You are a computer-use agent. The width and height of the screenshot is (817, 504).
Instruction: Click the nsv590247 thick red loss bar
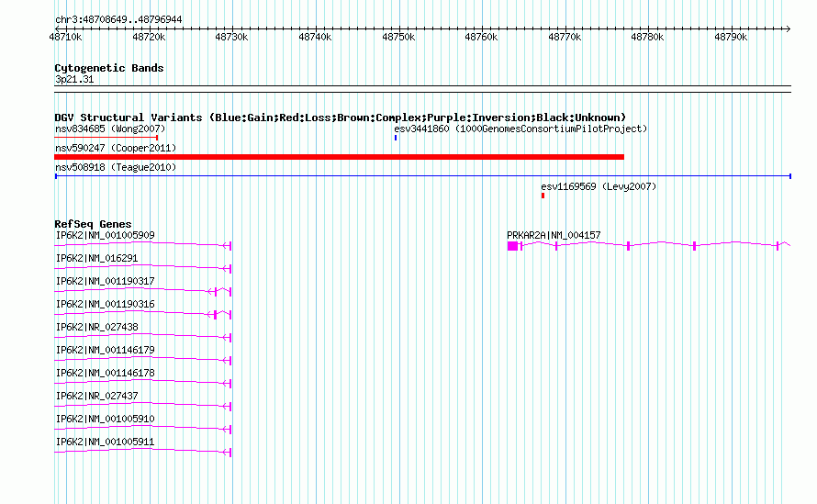coord(340,157)
